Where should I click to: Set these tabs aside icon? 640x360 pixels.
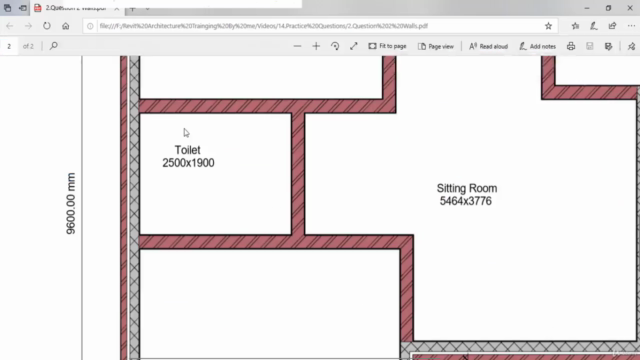[x=23, y=8]
